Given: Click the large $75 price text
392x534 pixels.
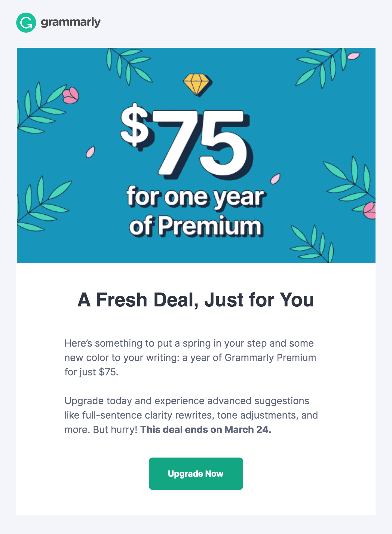Looking at the screenshot, I should [186, 142].
